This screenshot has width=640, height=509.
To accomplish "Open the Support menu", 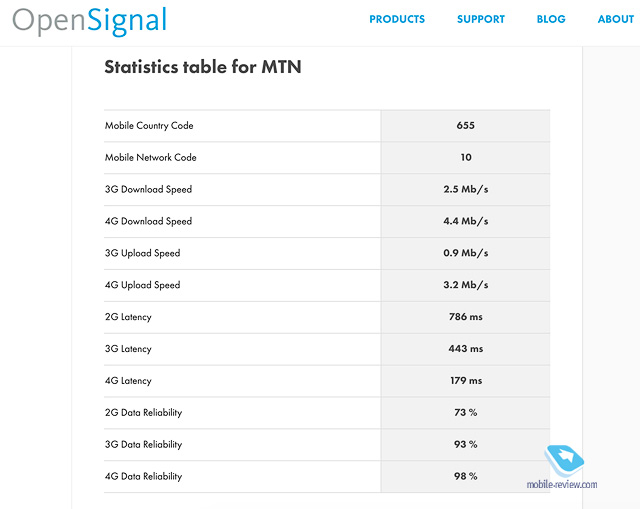I will click(x=481, y=19).
